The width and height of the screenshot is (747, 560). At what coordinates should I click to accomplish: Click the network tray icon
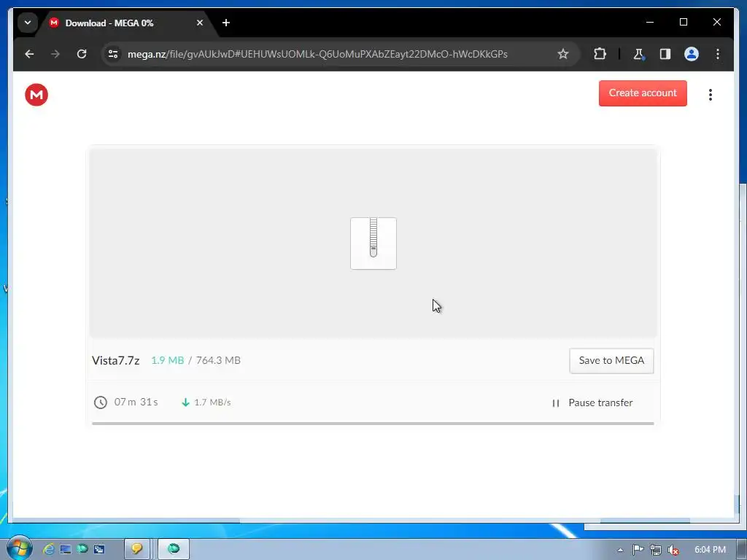pyautogui.click(x=656, y=550)
